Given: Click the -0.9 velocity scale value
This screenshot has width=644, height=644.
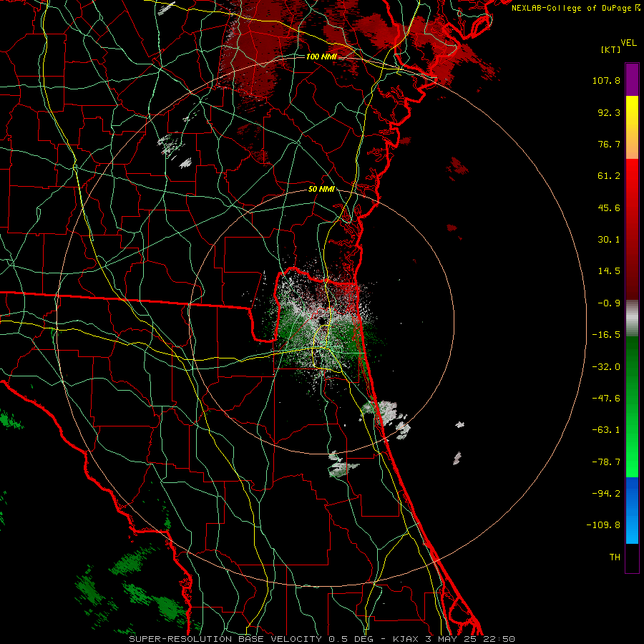Looking at the screenshot, I should [609, 303].
